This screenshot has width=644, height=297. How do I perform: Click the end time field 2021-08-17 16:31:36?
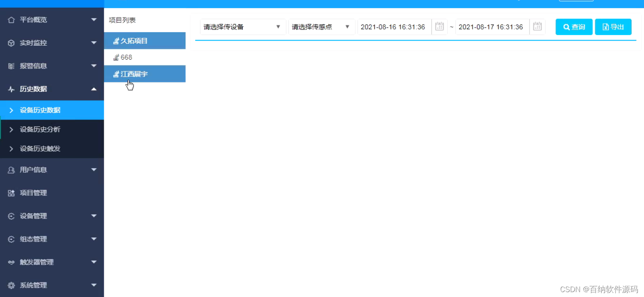click(492, 27)
